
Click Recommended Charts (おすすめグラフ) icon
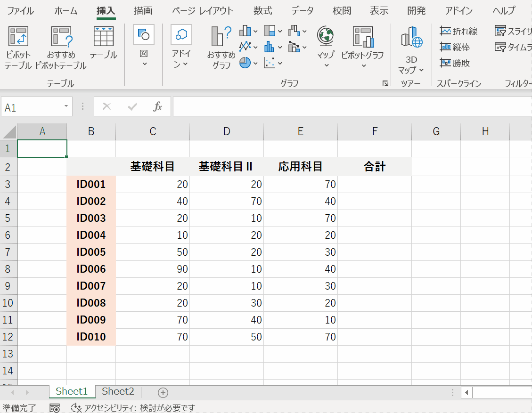[221, 37]
